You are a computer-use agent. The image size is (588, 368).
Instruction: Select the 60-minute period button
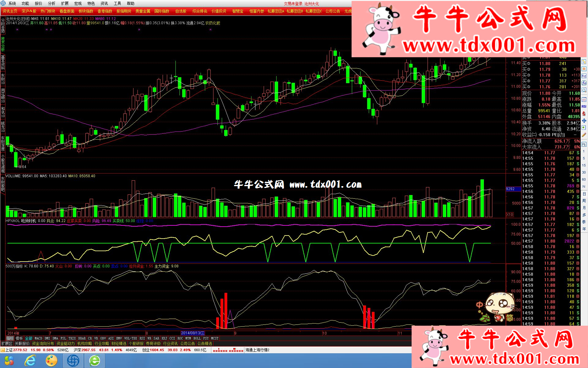pos(584,179)
